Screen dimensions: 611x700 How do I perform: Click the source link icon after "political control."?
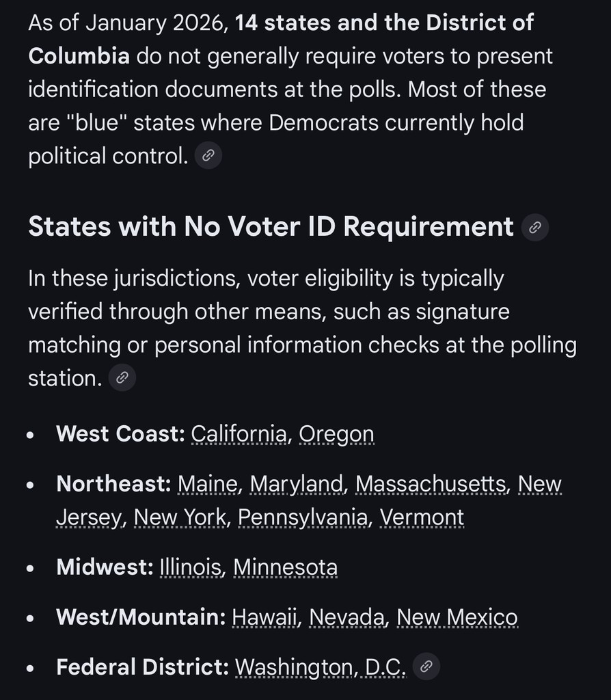(208, 157)
